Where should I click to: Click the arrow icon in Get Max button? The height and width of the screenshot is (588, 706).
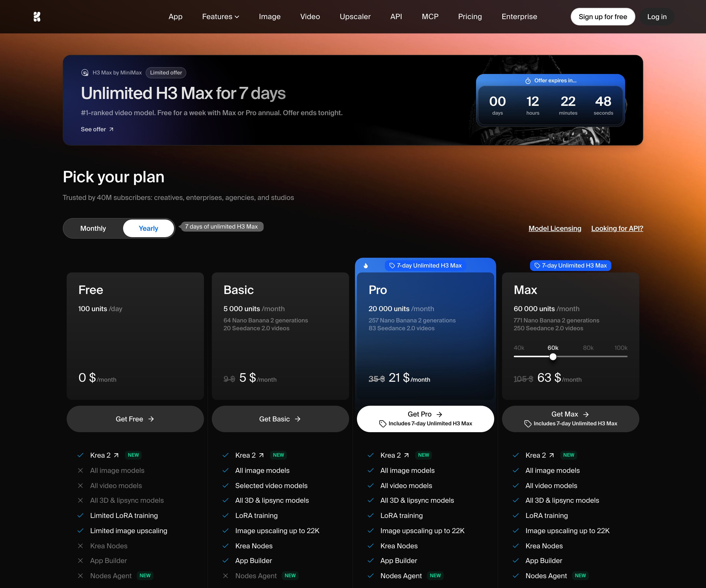tap(586, 414)
